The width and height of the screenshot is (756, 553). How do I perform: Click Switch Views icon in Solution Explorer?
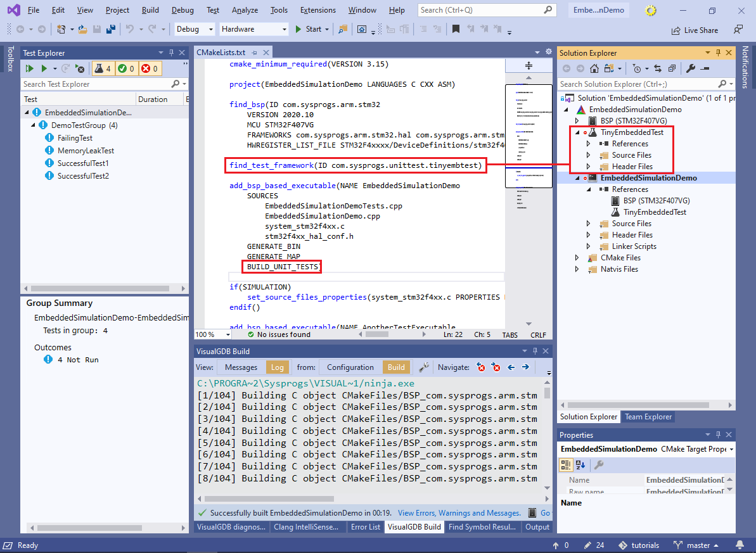[609, 68]
